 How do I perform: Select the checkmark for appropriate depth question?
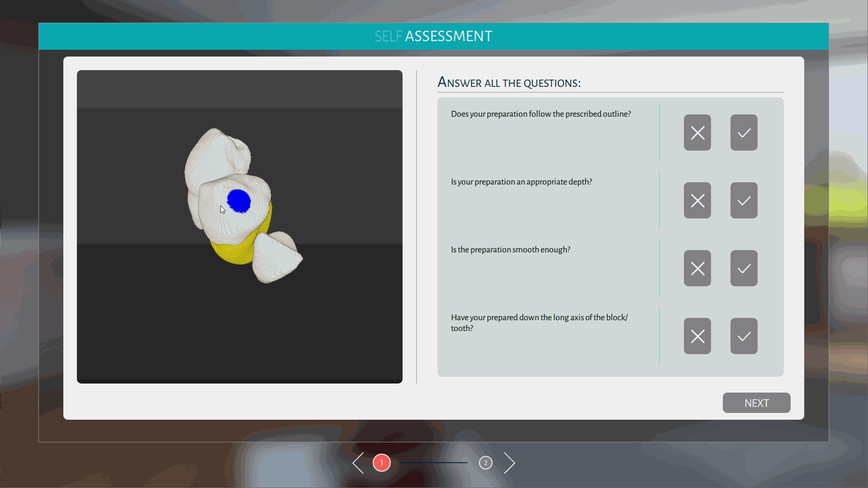coord(744,200)
